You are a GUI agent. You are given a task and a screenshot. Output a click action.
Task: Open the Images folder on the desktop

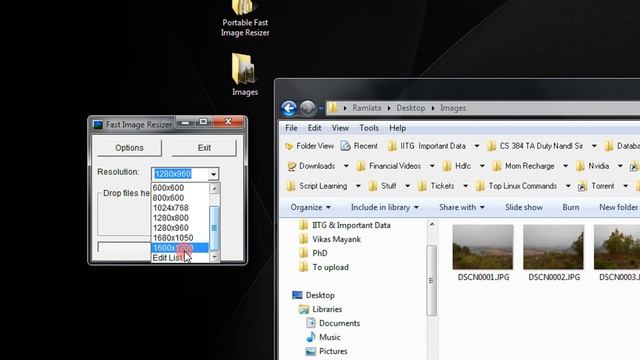[x=244, y=75]
